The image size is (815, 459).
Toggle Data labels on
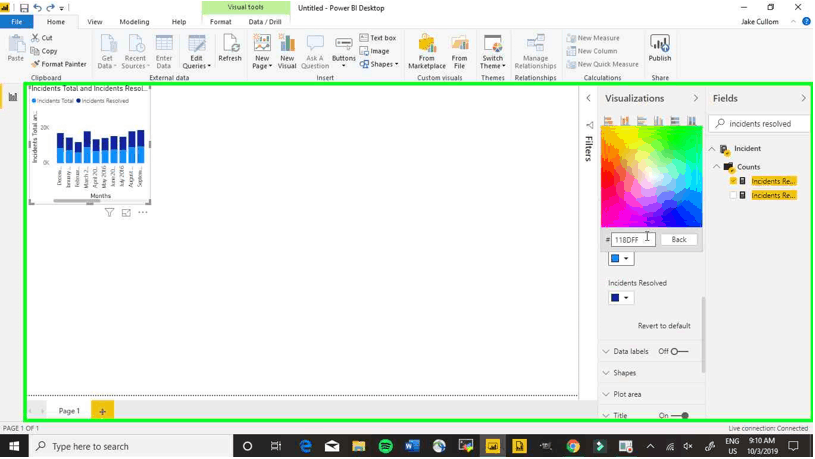678,351
